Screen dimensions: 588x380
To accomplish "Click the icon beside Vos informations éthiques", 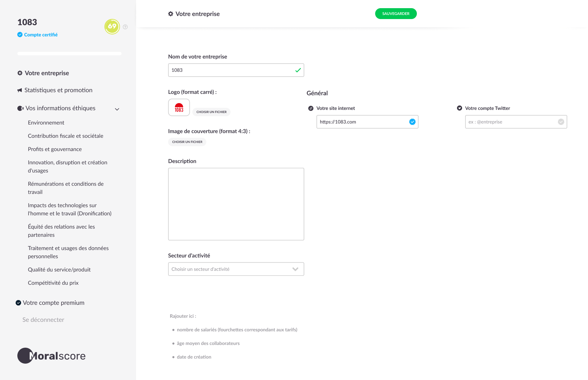I will (20, 108).
